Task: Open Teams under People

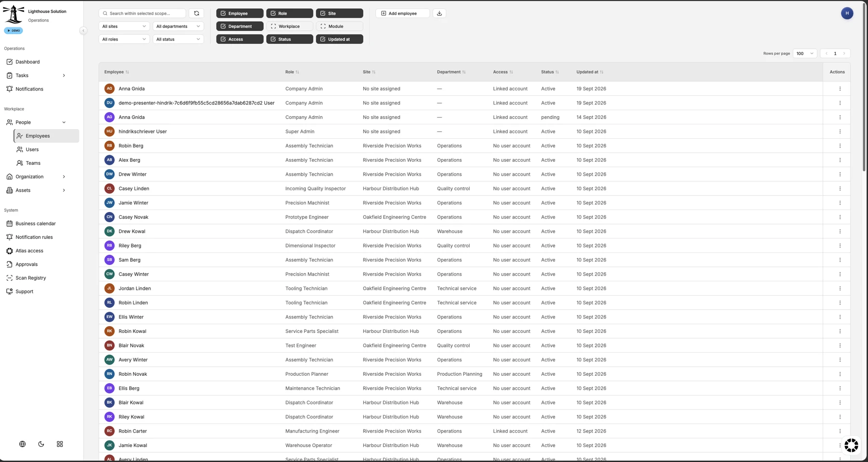Action: pos(46,163)
